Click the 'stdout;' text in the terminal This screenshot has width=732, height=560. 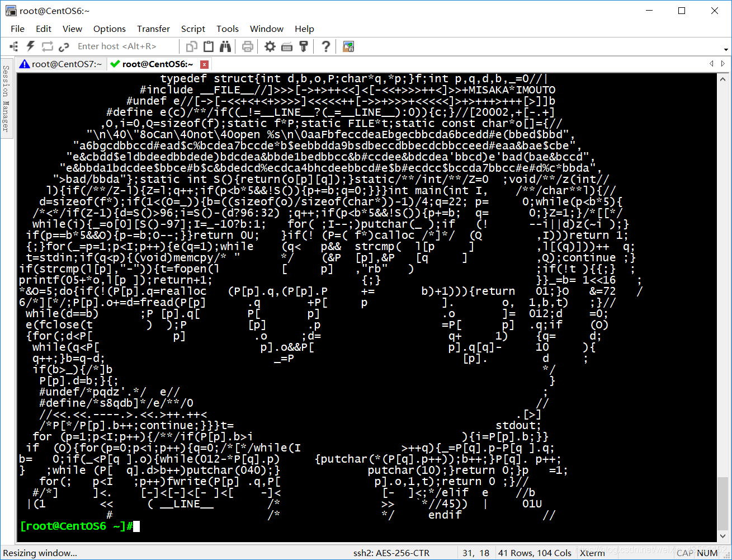coord(518,425)
